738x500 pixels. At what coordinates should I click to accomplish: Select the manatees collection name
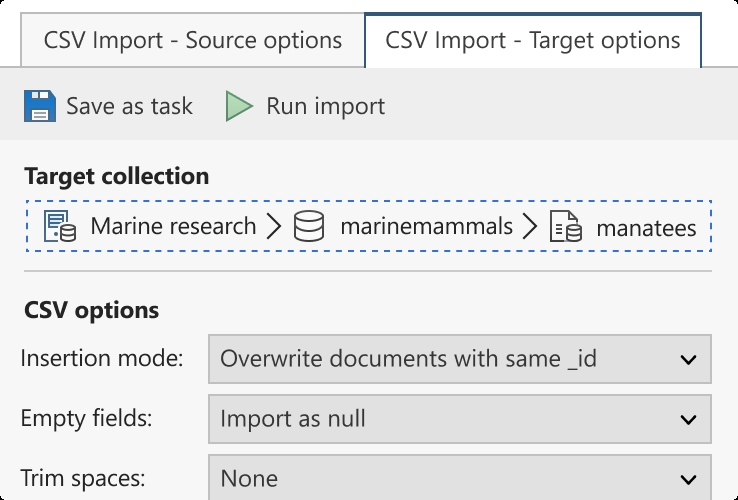click(x=646, y=228)
